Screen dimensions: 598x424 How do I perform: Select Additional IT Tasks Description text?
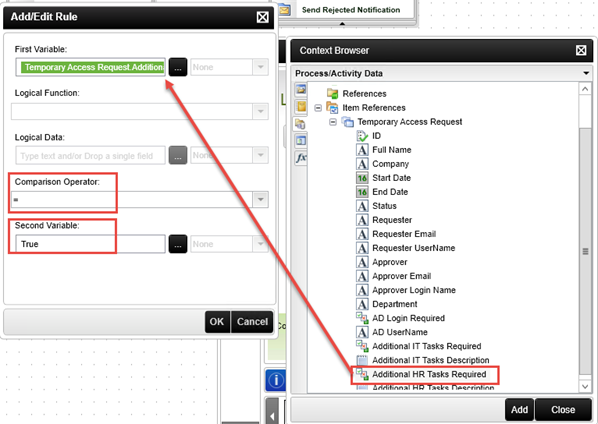pyautogui.click(x=431, y=360)
